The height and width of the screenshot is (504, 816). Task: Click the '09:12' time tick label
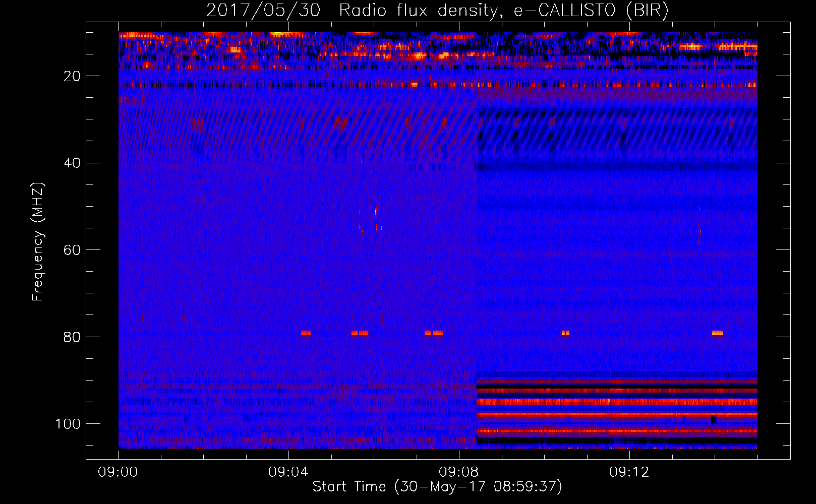pyautogui.click(x=629, y=472)
